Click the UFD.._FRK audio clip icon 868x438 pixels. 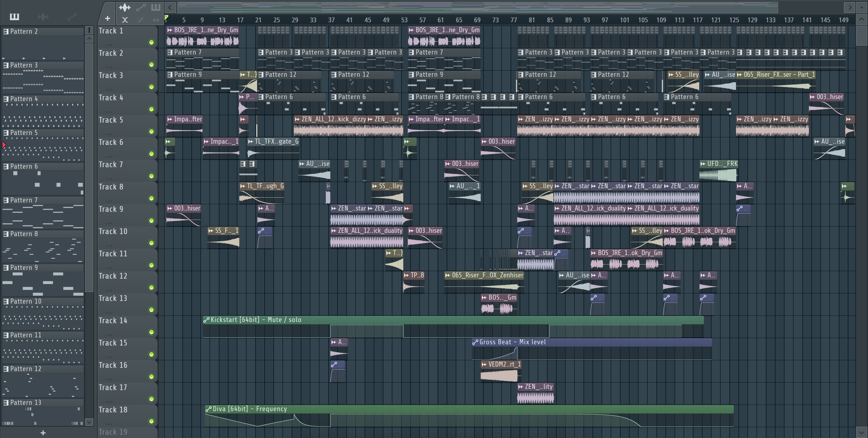pyautogui.click(x=703, y=164)
